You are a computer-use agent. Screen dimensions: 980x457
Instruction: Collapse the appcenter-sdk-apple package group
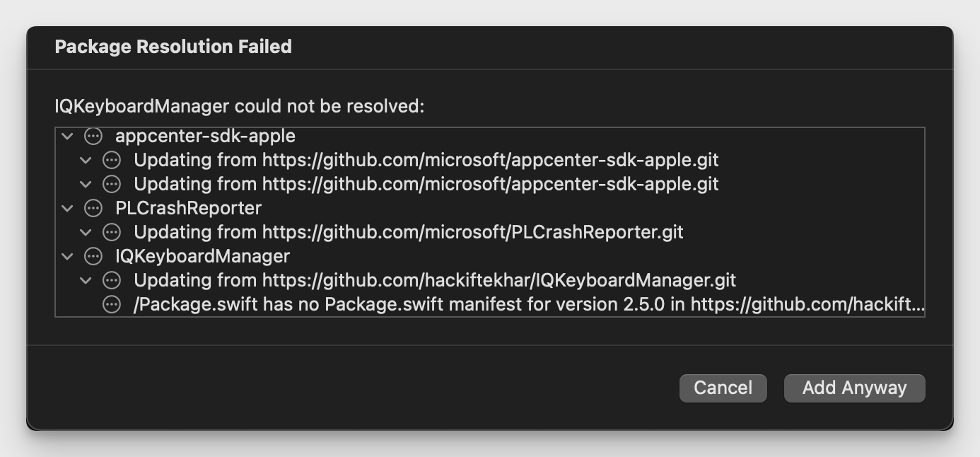(68, 136)
